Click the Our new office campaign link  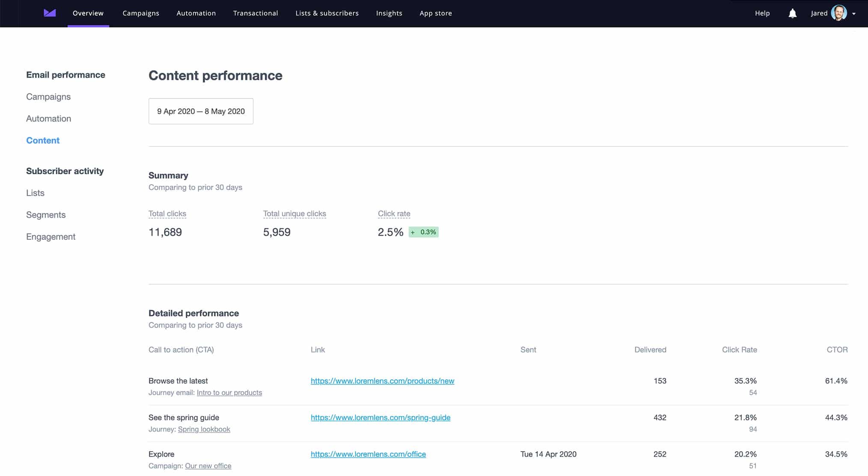(208, 466)
